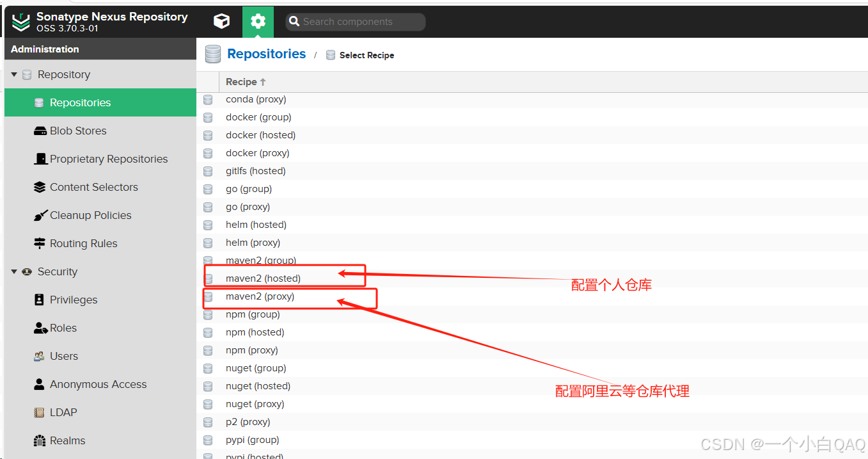Open Blob Stores in sidebar
Image resolution: width=868 pixels, height=459 pixels.
tap(100, 131)
